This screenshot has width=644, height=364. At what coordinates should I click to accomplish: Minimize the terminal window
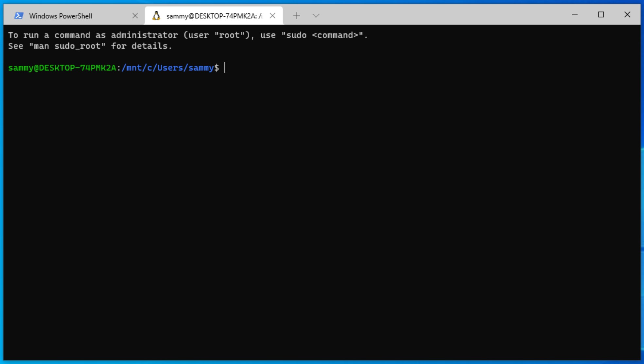tap(575, 15)
